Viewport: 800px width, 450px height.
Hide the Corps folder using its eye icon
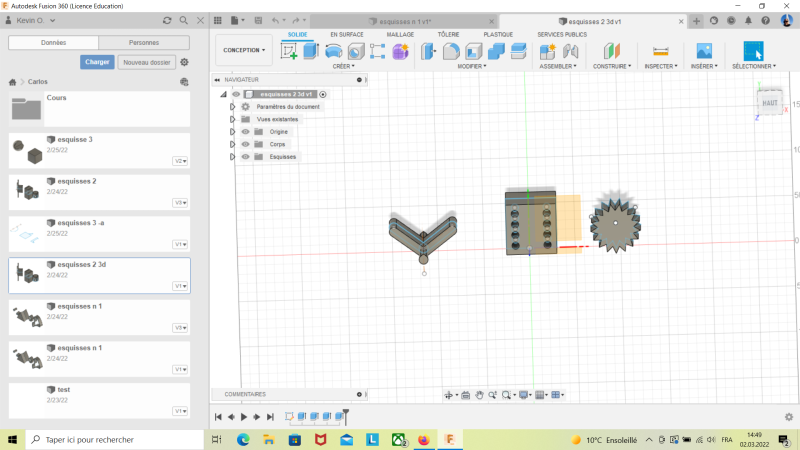pyautogui.click(x=245, y=144)
